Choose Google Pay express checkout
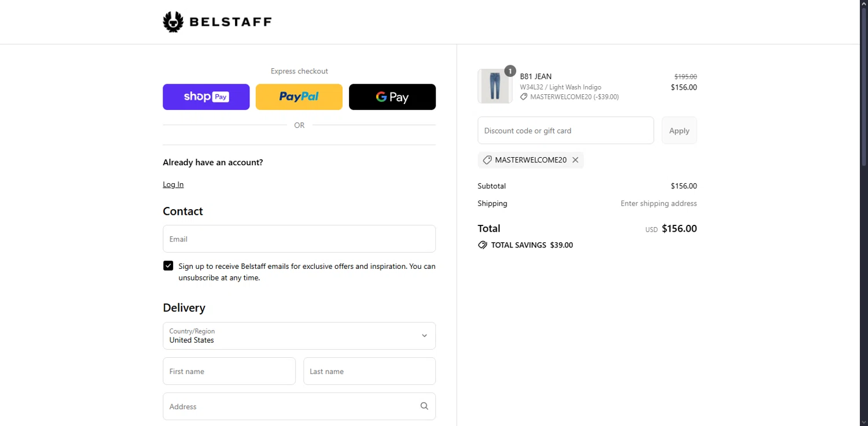 pyautogui.click(x=392, y=97)
